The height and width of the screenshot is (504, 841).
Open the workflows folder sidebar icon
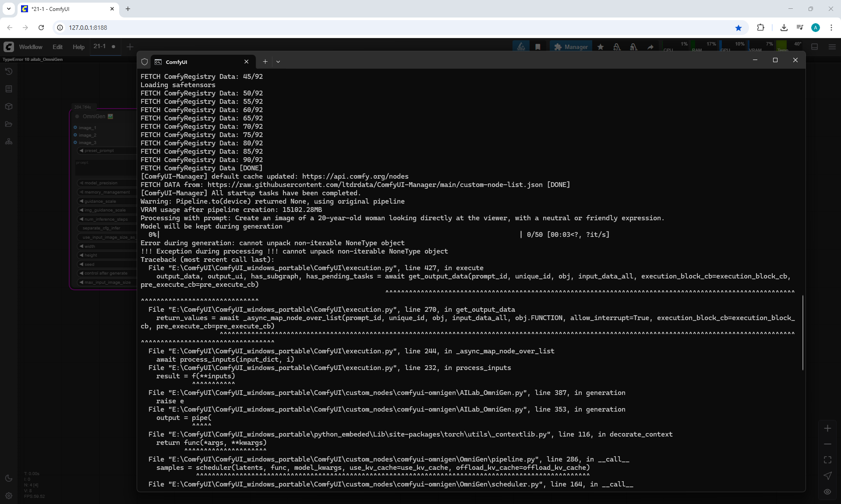[9, 124]
